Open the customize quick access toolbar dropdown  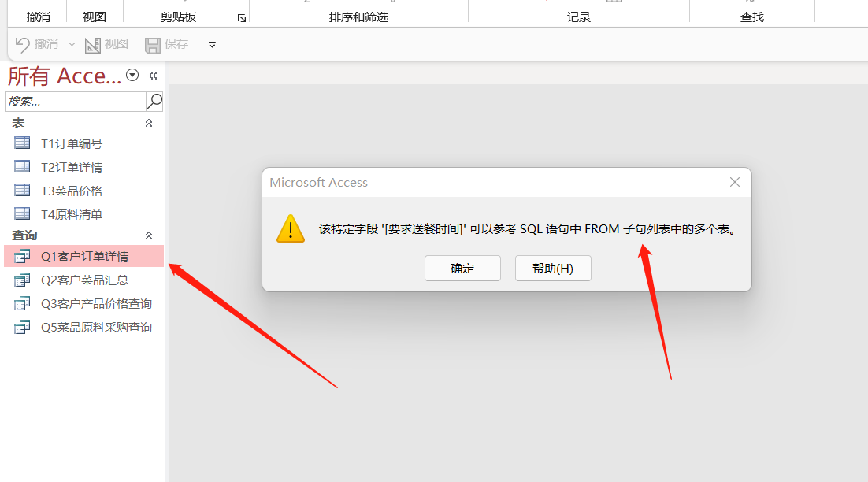coord(212,45)
